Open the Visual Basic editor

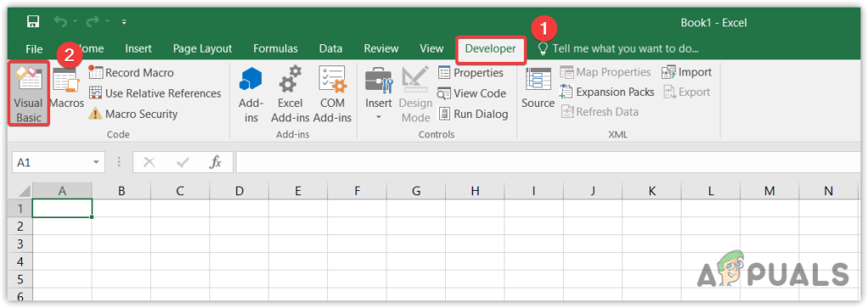click(x=28, y=93)
